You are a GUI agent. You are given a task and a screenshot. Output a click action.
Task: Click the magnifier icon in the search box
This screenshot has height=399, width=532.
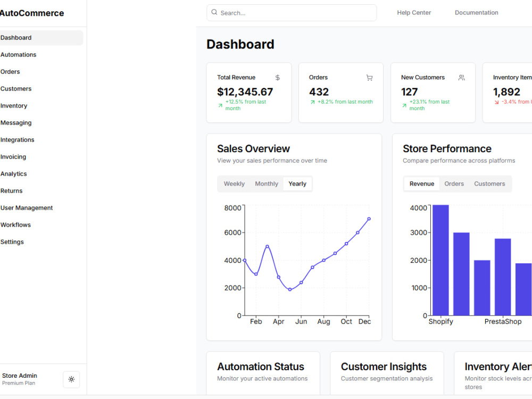(x=214, y=12)
